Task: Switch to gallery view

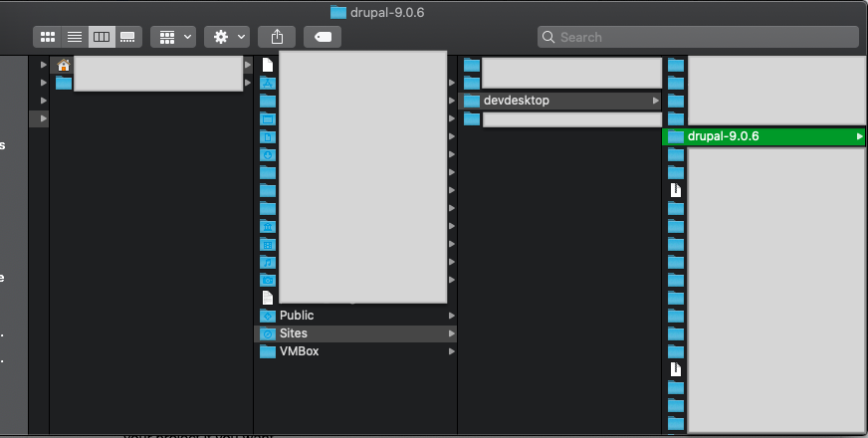Action: tap(128, 37)
